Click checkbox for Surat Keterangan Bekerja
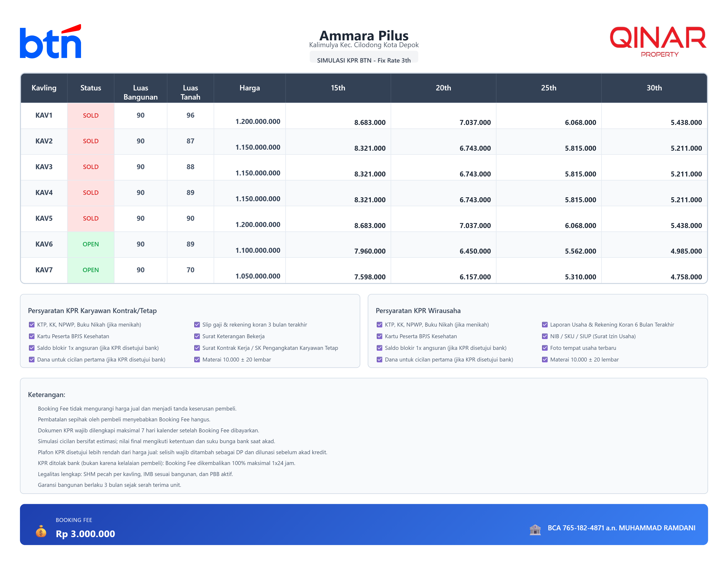The width and height of the screenshot is (728, 565). pos(197,336)
